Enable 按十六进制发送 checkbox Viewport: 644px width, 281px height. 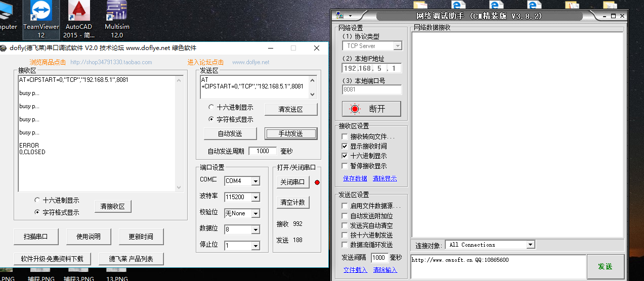(x=345, y=235)
